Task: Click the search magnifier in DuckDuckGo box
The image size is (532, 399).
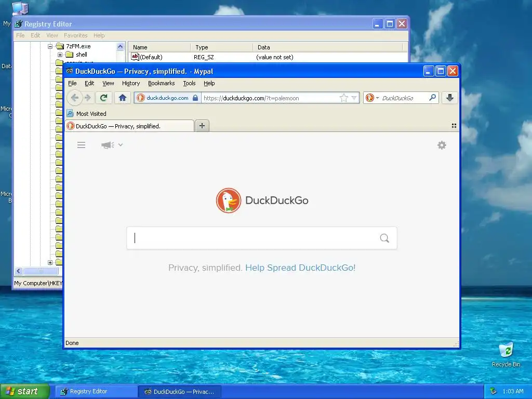Action: click(384, 238)
